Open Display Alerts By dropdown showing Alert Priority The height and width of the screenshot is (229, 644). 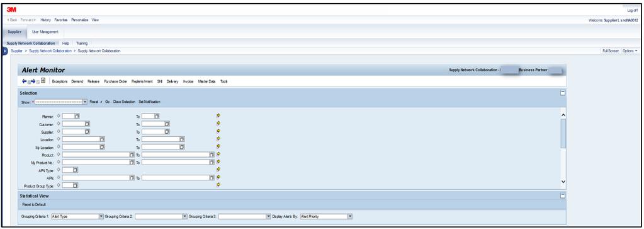point(350,216)
